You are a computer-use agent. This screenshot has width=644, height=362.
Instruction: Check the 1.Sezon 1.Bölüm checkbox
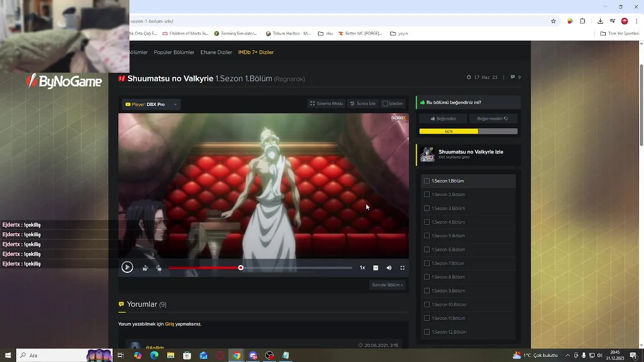click(427, 181)
